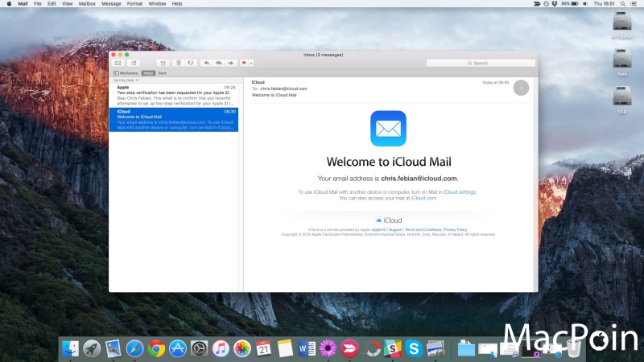Click the sender avatar circle in message header
This screenshot has width=644, height=362.
[x=521, y=88]
